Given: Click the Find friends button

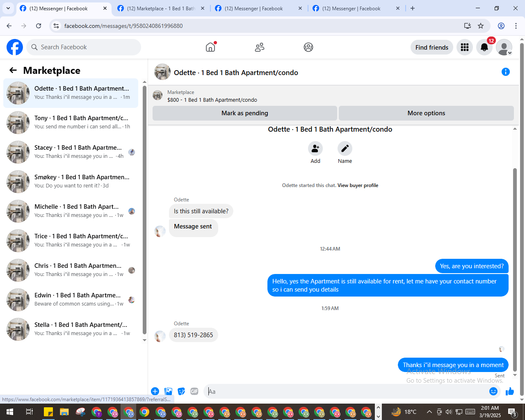Looking at the screenshot, I should [x=432, y=47].
